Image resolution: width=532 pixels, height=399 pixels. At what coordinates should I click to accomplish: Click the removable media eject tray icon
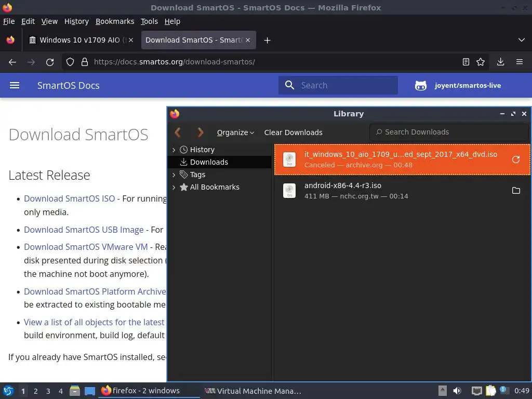click(443, 391)
